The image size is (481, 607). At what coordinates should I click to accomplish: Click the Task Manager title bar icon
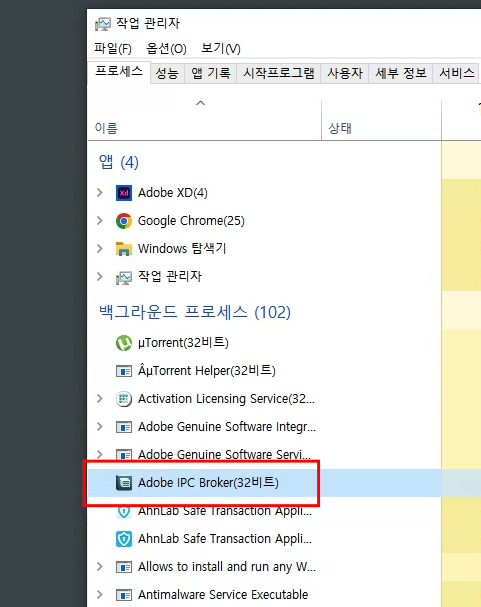point(103,24)
